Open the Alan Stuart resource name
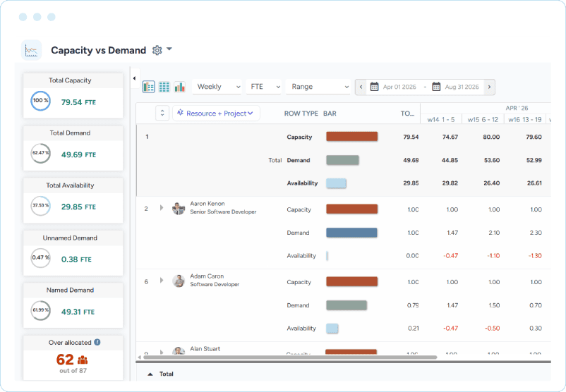This screenshot has width=566, height=392. pyautogui.click(x=205, y=349)
